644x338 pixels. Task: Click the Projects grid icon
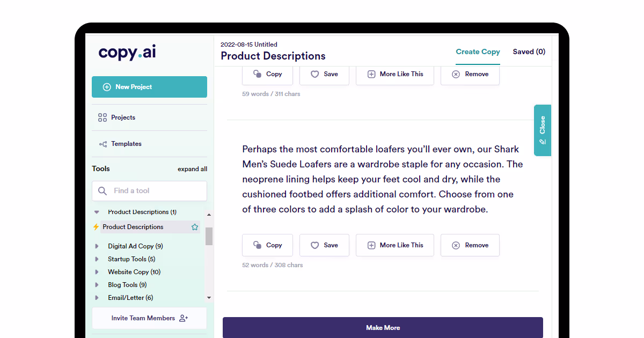[103, 117]
